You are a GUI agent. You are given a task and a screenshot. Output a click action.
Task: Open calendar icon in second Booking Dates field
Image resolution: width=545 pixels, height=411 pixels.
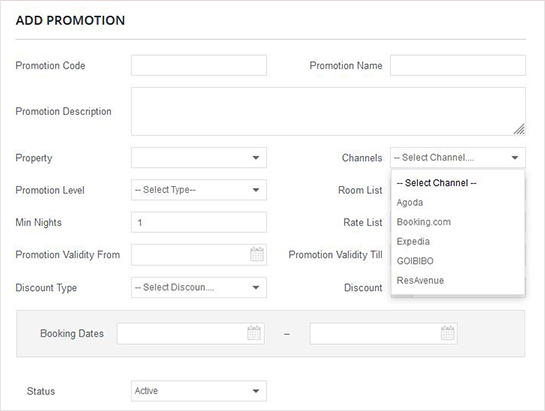[447, 333]
